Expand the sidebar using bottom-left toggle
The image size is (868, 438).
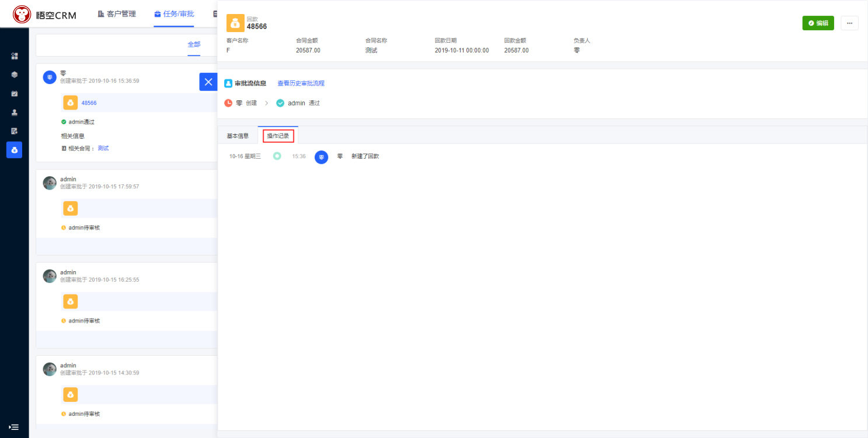(14, 427)
